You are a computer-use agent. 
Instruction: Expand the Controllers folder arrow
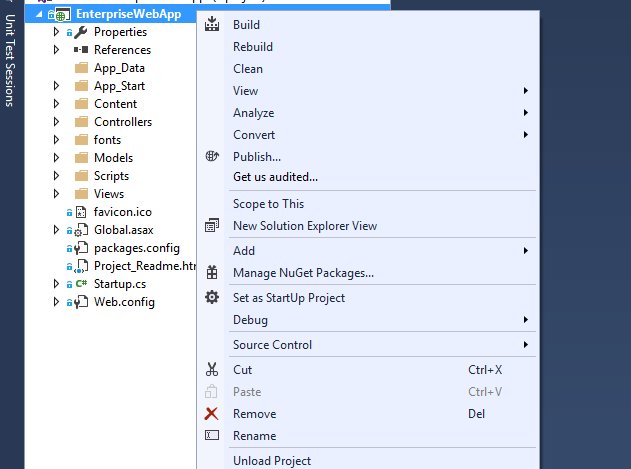click(56, 122)
